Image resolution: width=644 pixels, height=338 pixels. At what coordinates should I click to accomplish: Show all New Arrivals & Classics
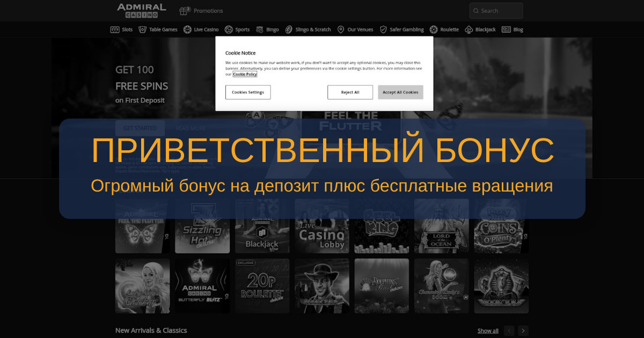point(488,330)
